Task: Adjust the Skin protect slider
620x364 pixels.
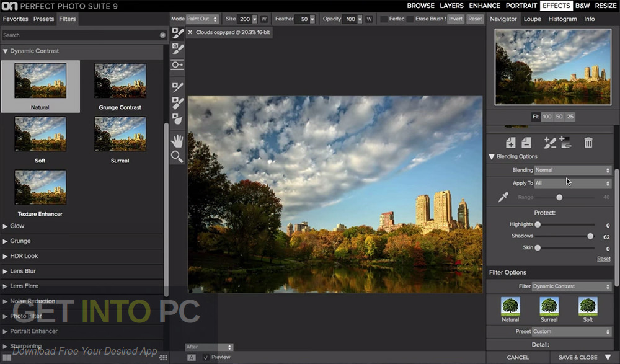Action: click(x=538, y=248)
